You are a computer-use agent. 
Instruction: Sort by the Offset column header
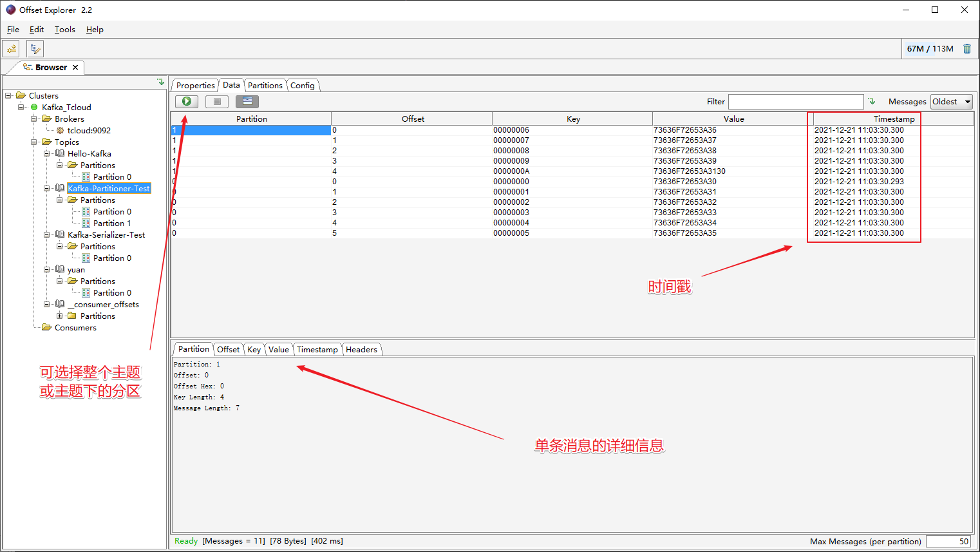413,119
